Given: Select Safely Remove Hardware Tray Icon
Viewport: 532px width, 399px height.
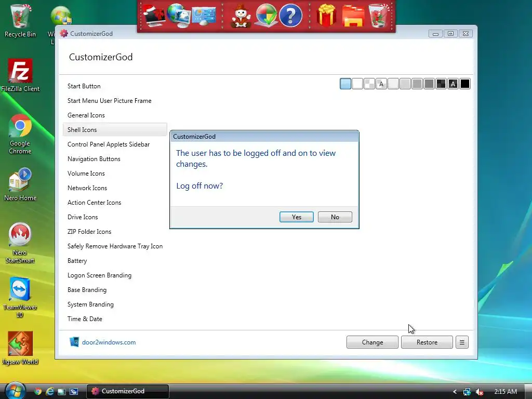Looking at the screenshot, I should 115,246.
